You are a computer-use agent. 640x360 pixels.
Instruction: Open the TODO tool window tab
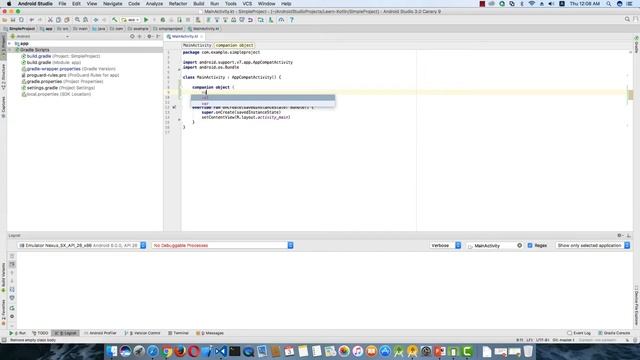[40, 333]
